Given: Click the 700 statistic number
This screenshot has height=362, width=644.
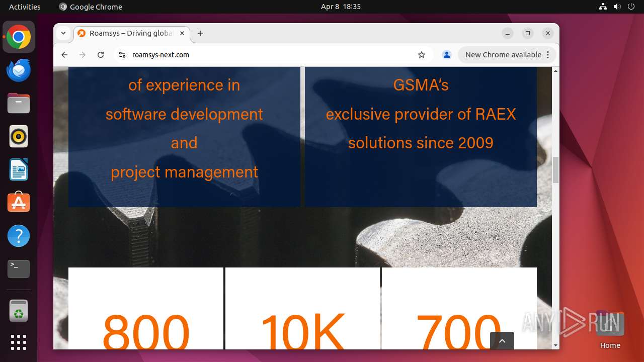Looking at the screenshot, I should [459, 331].
